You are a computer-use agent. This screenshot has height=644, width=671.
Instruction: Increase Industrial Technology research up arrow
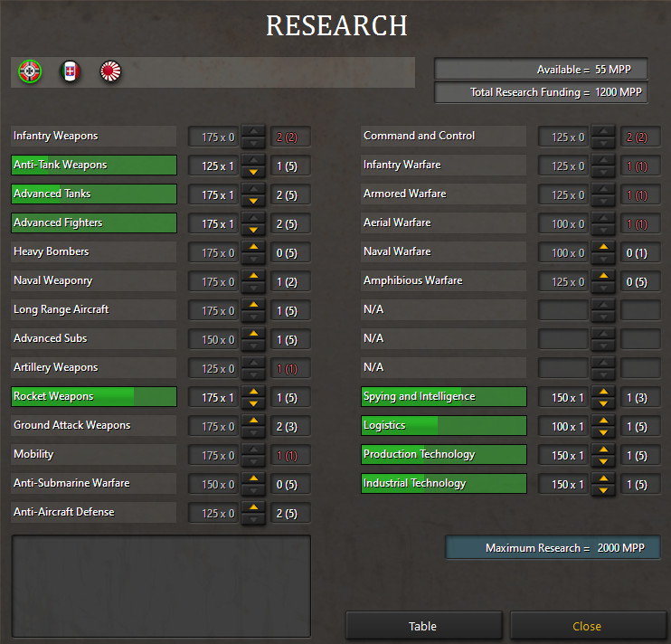603,478
